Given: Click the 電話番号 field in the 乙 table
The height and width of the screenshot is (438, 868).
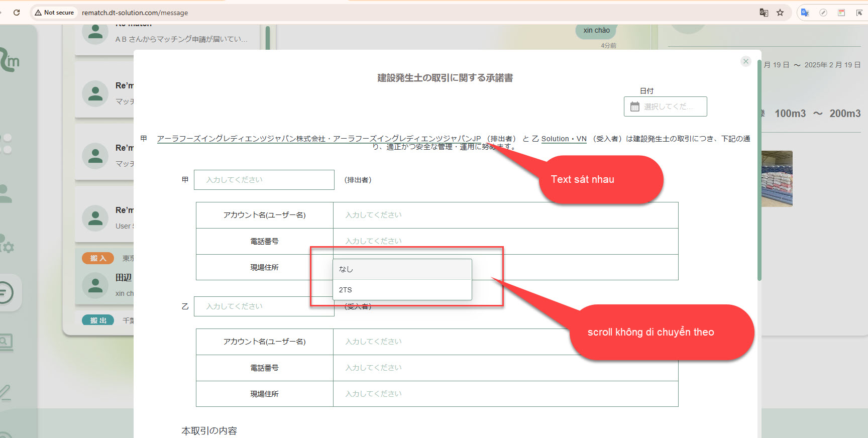Looking at the screenshot, I should tap(505, 368).
